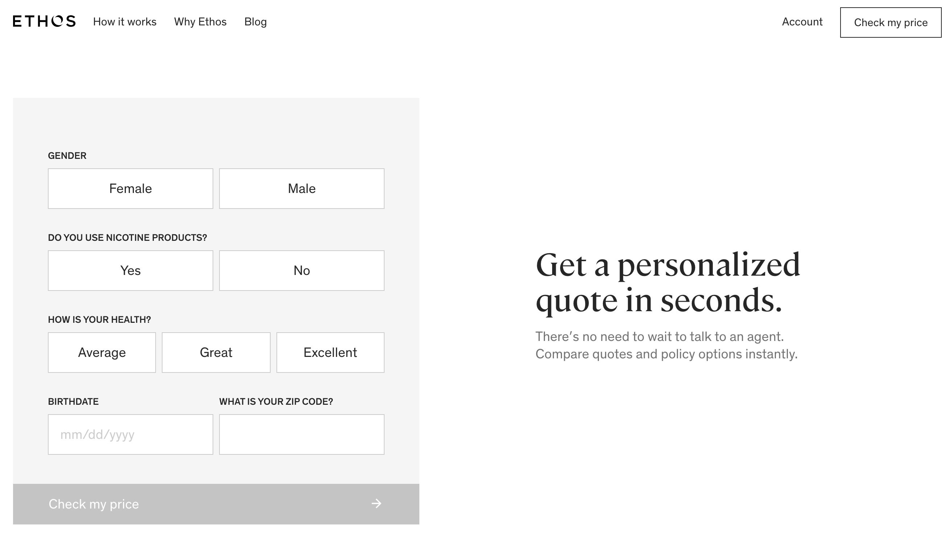The width and height of the screenshot is (949, 560).
Task: Select Female as your gender
Action: tap(130, 188)
